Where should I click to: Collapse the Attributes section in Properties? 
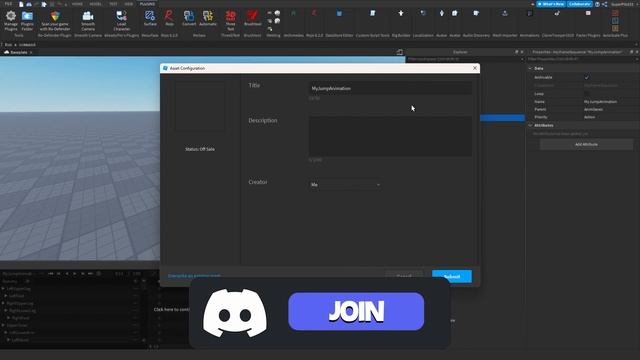point(530,125)
